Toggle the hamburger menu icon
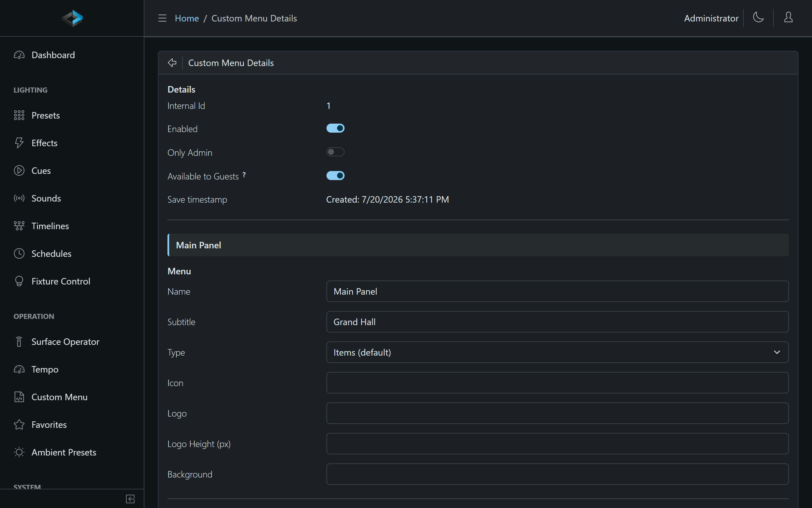 pyautogui.click(x=162, y=18)
